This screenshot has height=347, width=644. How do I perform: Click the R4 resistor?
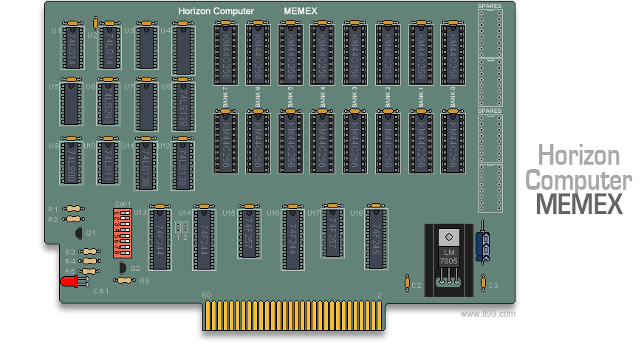click(x=89, y=261)
